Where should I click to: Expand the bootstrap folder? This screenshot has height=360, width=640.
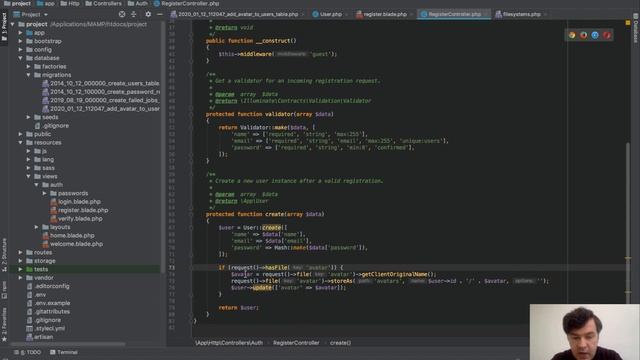point(20,41)
